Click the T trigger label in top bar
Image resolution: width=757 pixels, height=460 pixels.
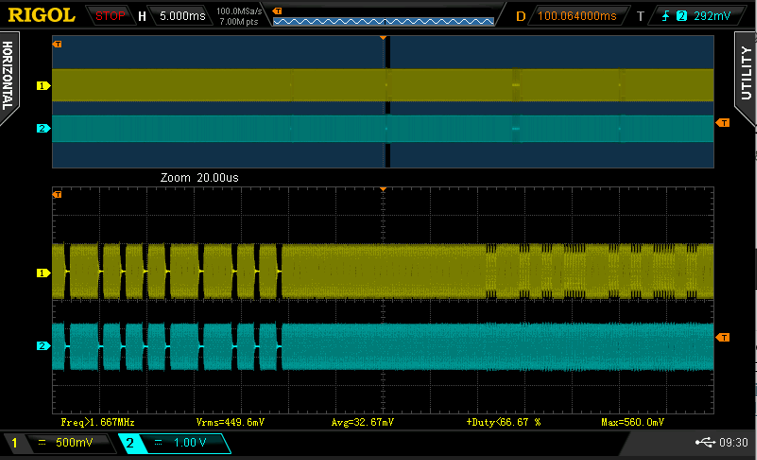(x=640, y=16)
